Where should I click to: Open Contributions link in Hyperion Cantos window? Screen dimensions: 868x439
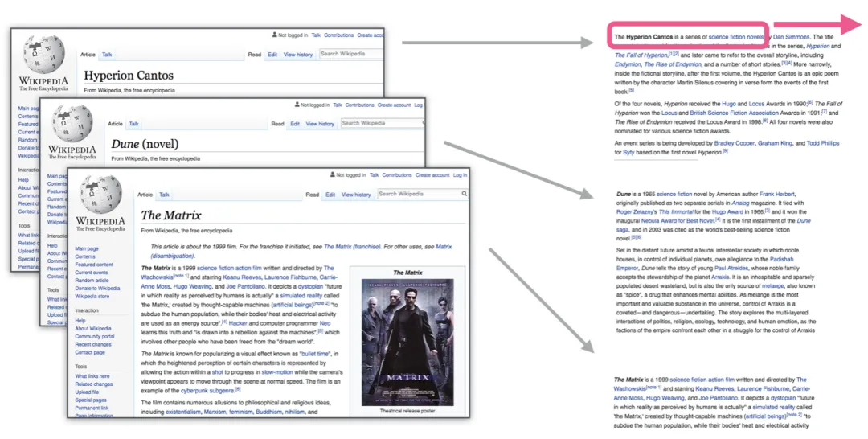[339, 35]
